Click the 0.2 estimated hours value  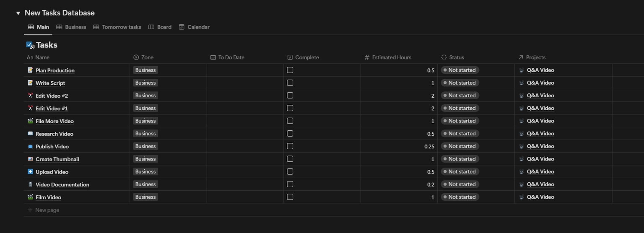(x=431, y=184)
